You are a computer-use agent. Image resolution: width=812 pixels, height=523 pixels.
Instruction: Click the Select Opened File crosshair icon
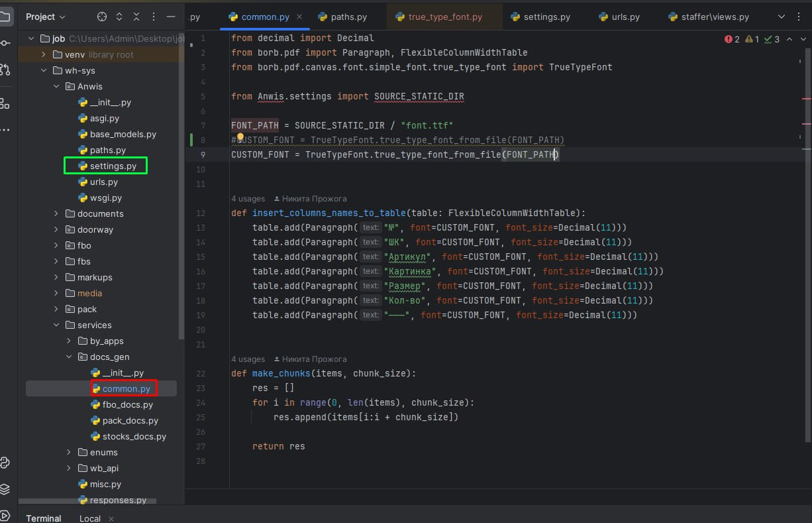coord(102,17)
